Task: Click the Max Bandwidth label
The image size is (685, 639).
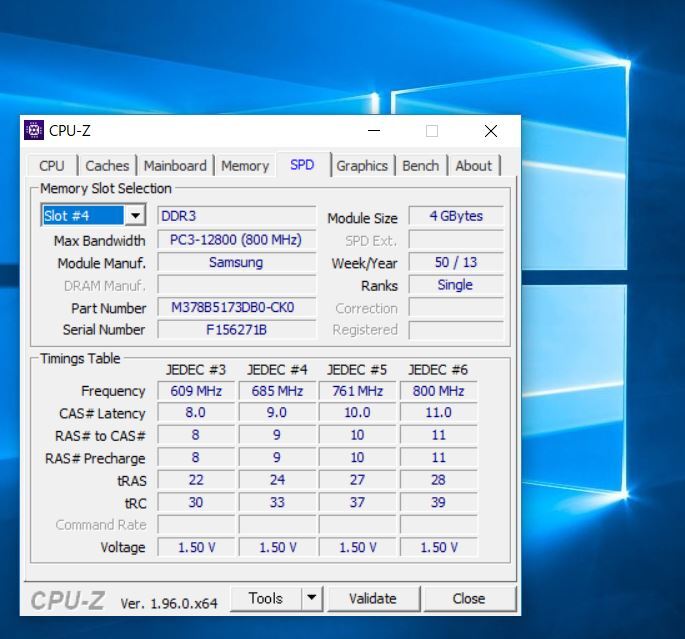Action: (100, 241)
